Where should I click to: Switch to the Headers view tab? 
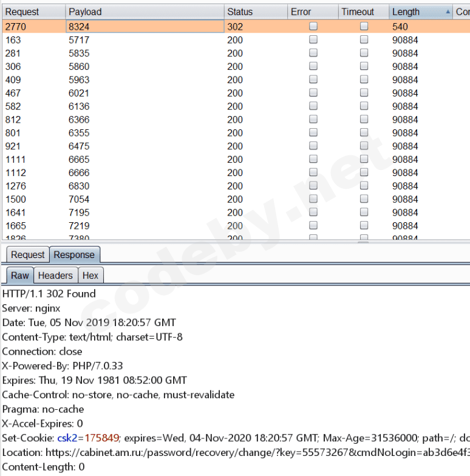point(55,276)
